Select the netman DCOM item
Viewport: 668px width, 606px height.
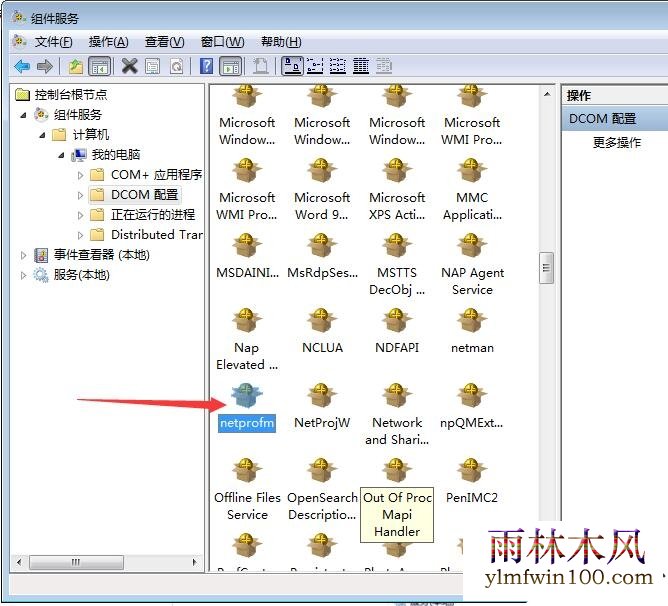(x=472, y=332)
